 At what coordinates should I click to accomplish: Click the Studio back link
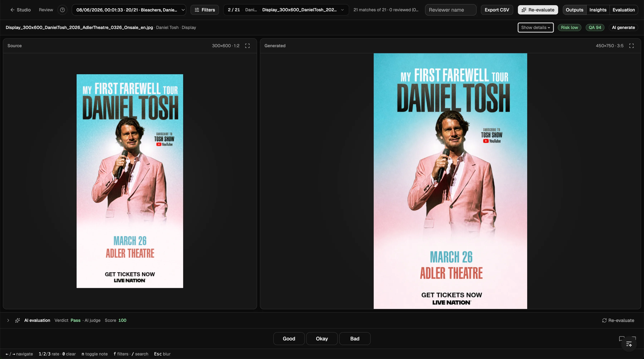[x=21, y=10]
